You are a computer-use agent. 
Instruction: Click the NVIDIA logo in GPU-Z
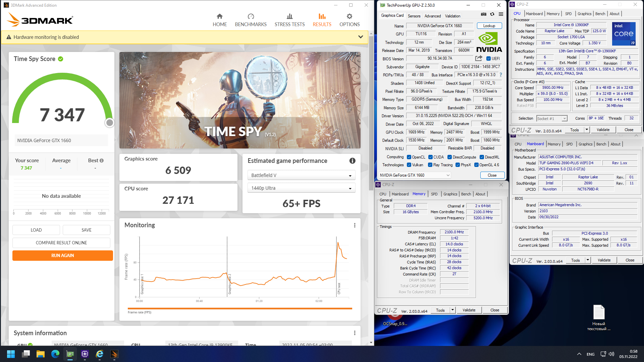pos(489,43)
